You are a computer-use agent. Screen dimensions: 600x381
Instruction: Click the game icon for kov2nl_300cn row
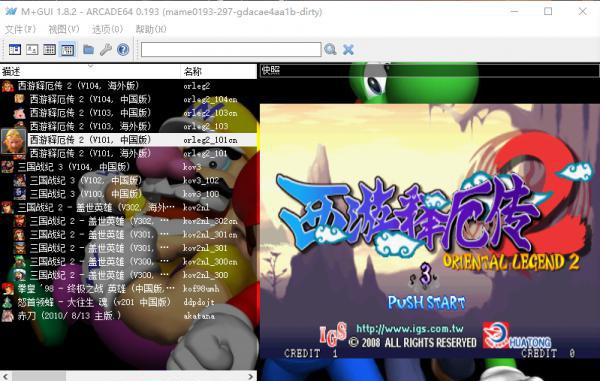coord(20,261)
